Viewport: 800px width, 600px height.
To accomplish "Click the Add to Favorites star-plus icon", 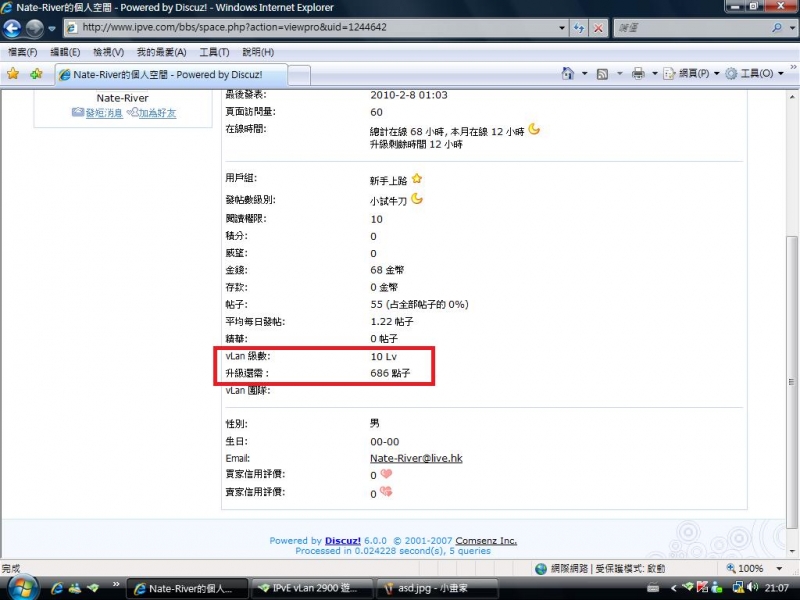I will click(x=36, y=74).
